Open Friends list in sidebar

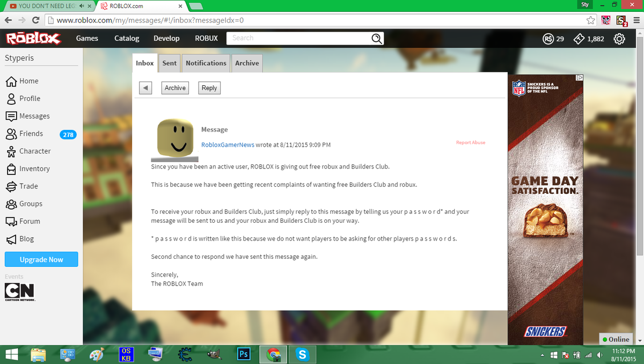24,134
